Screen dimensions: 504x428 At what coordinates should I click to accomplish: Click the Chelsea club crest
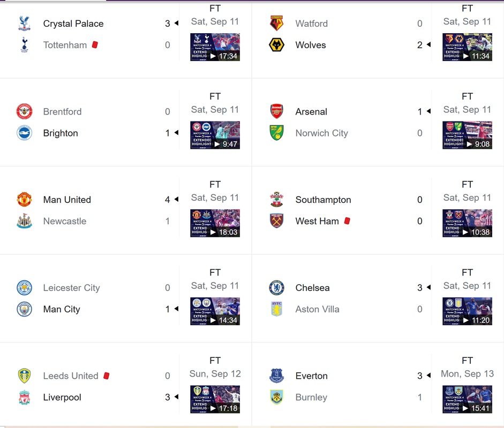(x=276, y=288)
